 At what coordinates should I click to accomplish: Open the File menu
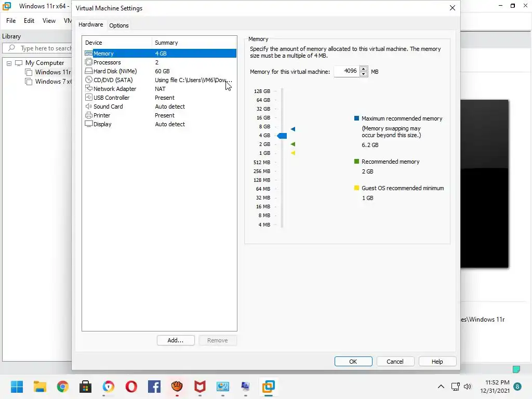[x=11, y=21]
